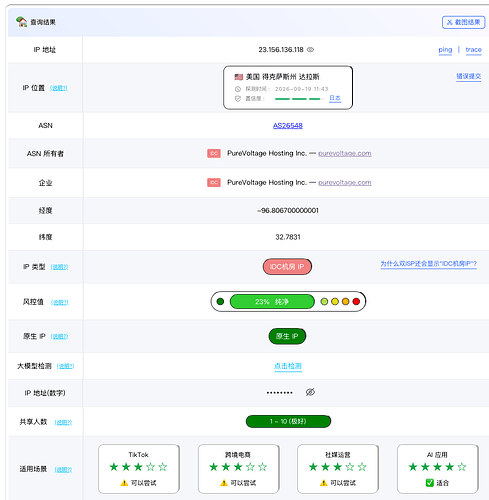Click the IDC机房 IP red badge
Viewport: 489px width, 500px height.
287,267
